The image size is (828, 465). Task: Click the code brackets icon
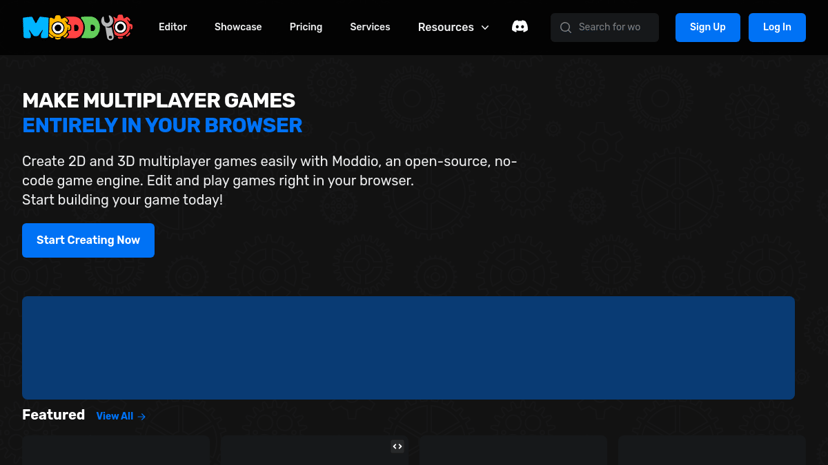click(397, 447)
